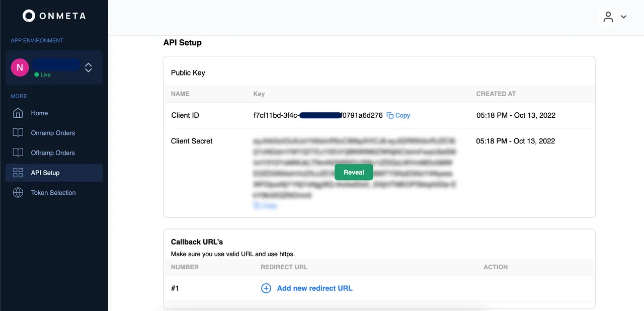Expand the user account dropdown chevron
Image resolution: width=644 pixels, height=311 pixels.
tap(624, 17)
